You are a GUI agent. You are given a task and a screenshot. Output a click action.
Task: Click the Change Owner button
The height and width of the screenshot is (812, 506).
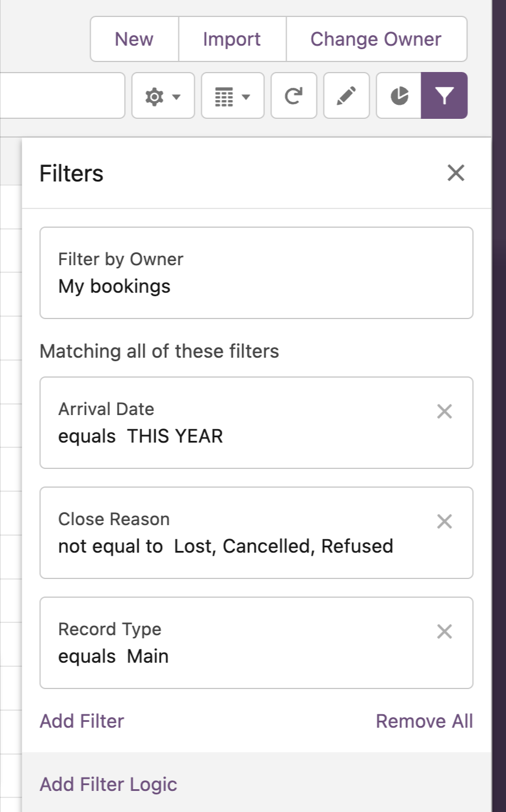(x=376, y=39)
